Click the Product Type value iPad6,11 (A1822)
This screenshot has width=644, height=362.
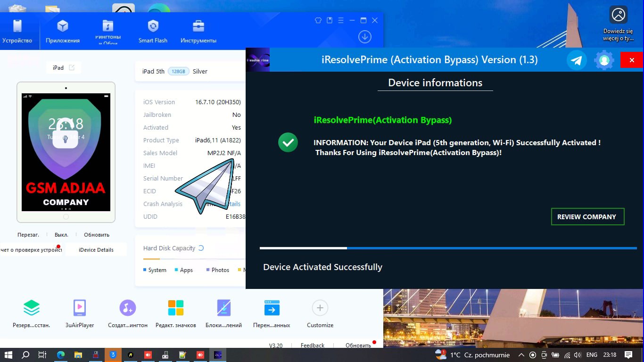point(218,140)
